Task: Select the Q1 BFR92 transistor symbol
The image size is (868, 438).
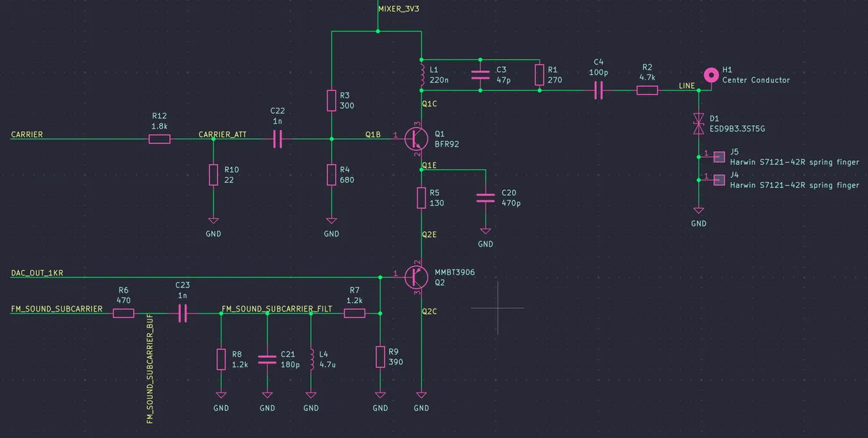Action: point(416,139)
